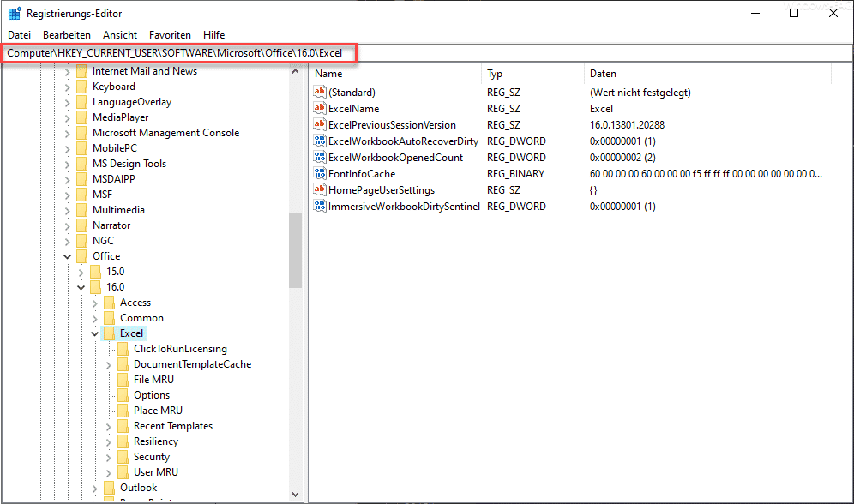Click the registry path address bar
854x504 pixels.
(427, 53)
